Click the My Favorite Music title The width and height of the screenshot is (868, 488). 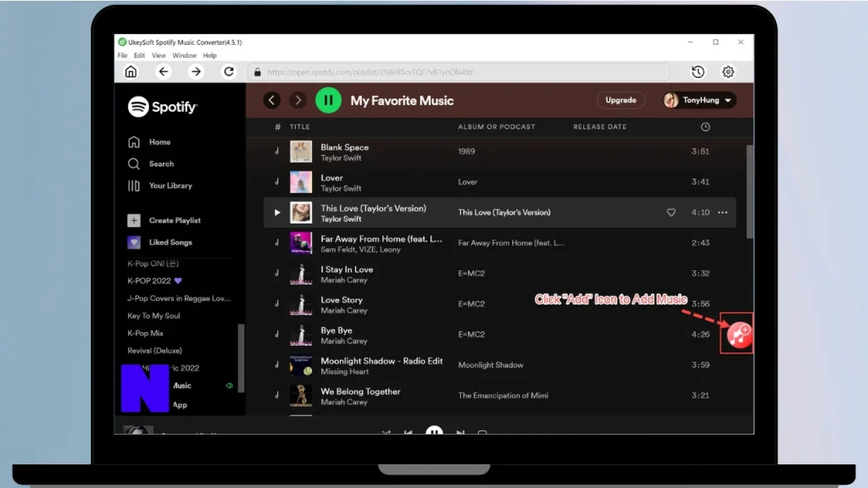(402, 101)
